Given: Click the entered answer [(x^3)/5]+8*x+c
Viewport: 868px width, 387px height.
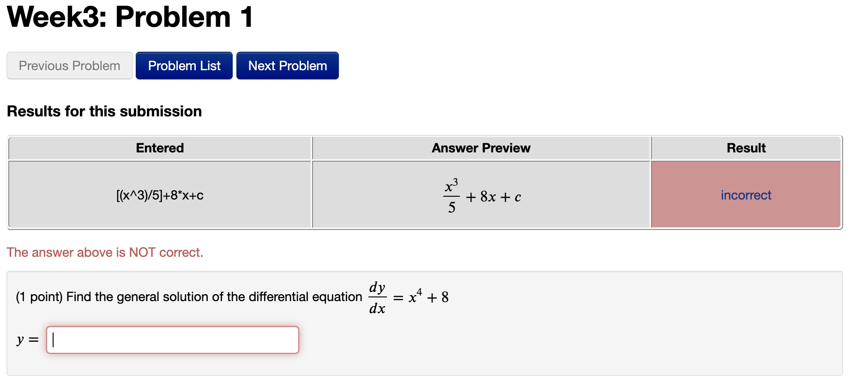Looking at the screenshot, I should 159,195.
